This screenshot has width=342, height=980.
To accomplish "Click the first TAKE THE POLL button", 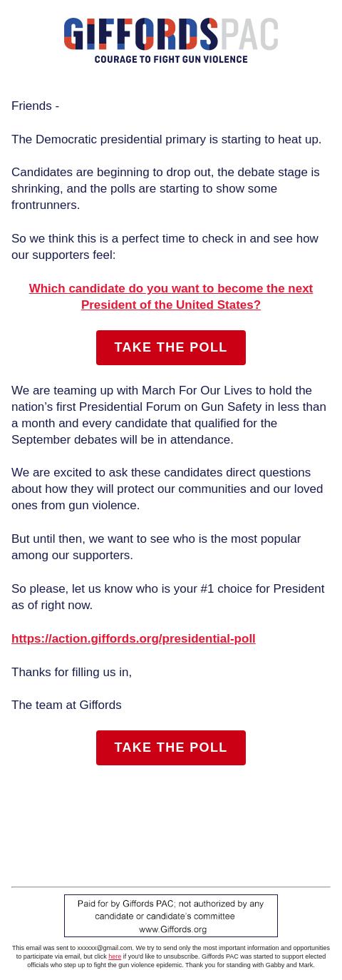I will pos(171,347).
